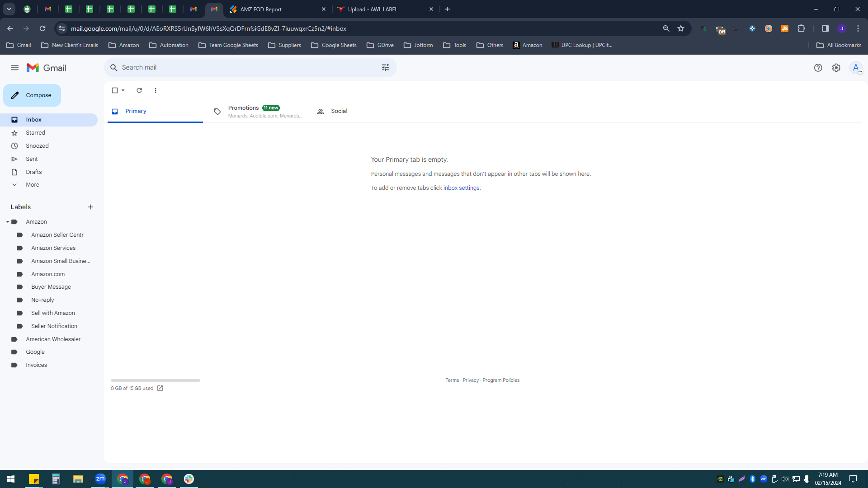Image resolution: width=868 pixels, height=488 pixels.
Task: Open Zoom from the taskbar
Action: tap(100, 479)
